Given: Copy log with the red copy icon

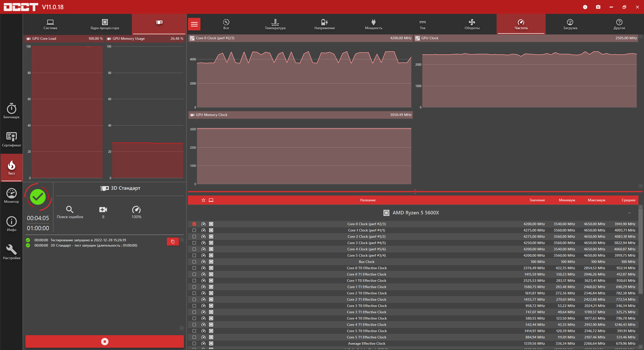Looking at the screenshot, I should coord(173,242).
